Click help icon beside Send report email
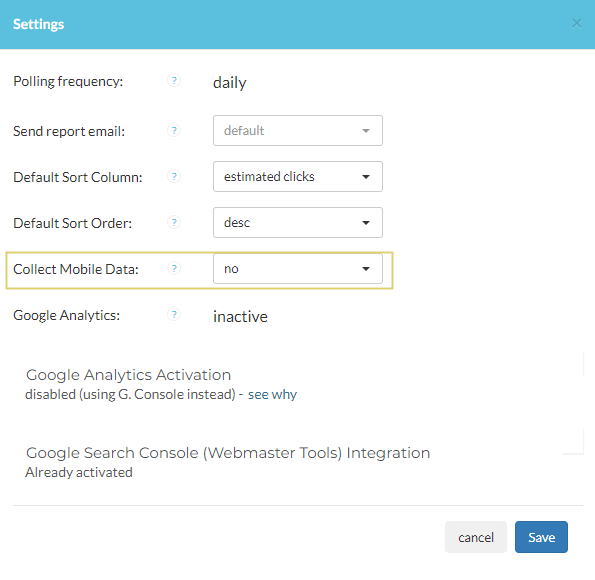The width and height of the screenshot is (595, 580). 174,131
